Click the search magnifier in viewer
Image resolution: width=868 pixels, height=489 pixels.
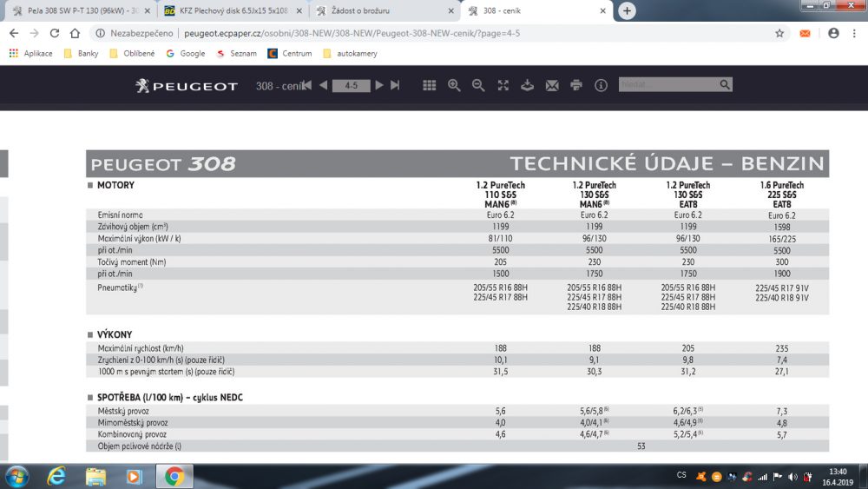(x=725, y=84)
